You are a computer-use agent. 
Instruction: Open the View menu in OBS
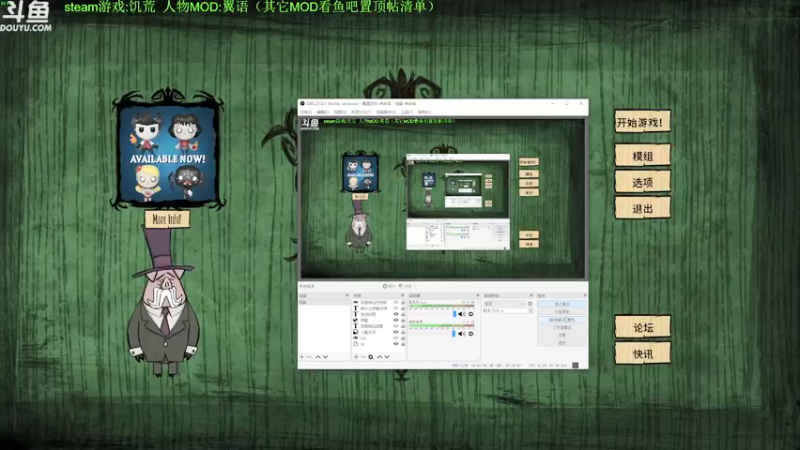point(340,112)
